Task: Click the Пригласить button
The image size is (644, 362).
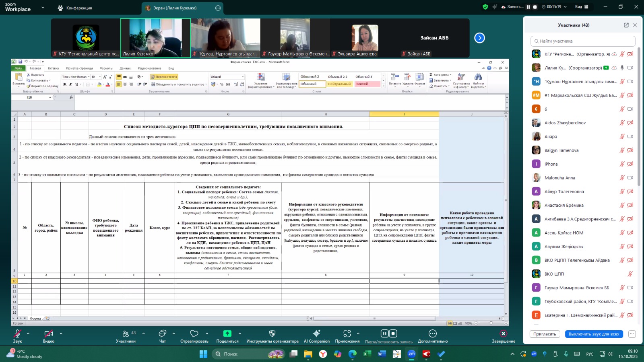Action: pyautogui.click(x=545, y=334)
